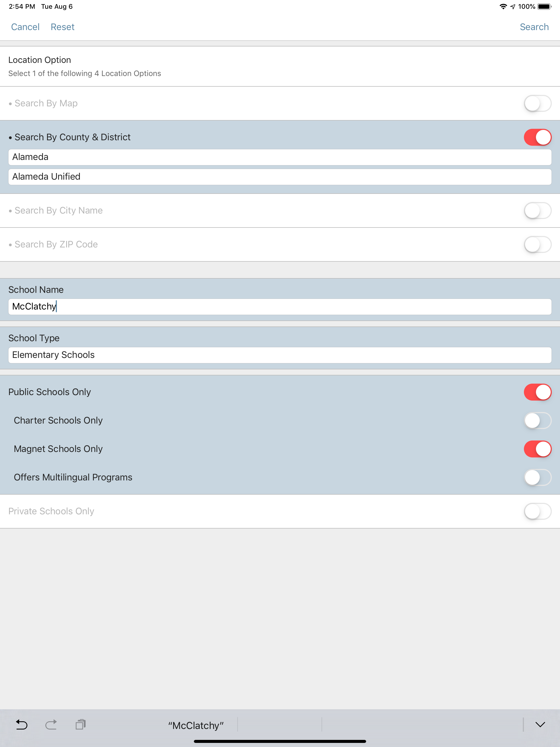Disable Magnet Schools Only switch
Viewport: 560px width, 747px height.
pos(538,449)
